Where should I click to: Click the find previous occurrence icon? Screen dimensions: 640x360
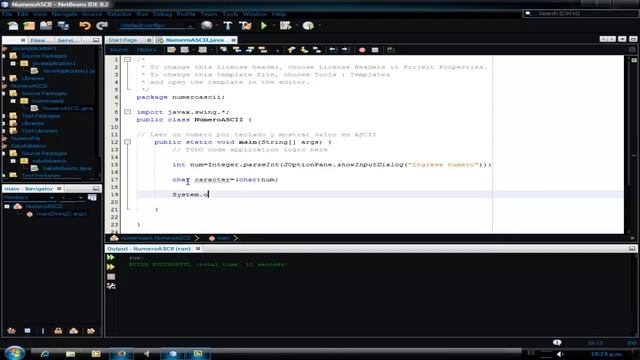[237, 50]
